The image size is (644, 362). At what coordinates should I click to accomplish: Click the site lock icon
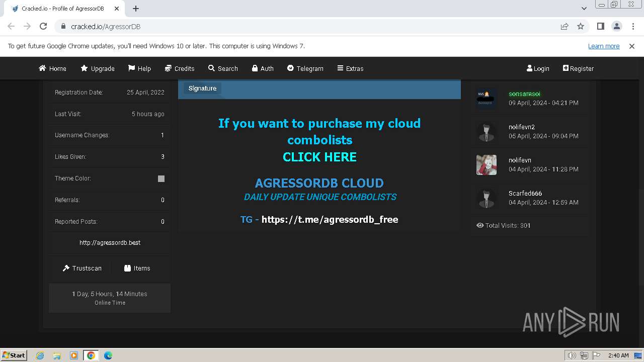(63, 26)
